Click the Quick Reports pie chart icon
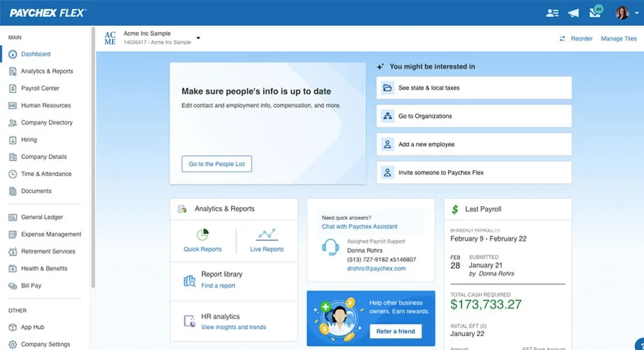 pyautogui.click(x=202, y=234)
